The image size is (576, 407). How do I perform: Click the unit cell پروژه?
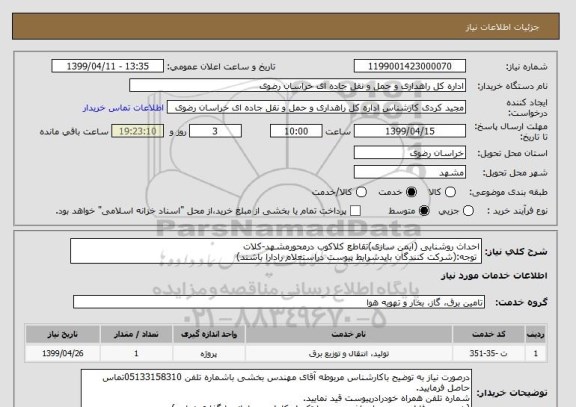pos(209,353)
